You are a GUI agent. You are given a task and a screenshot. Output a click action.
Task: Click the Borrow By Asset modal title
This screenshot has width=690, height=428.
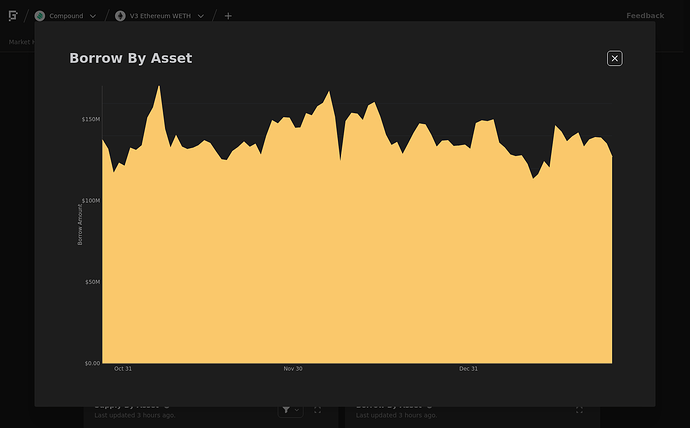tap(131, 58)
